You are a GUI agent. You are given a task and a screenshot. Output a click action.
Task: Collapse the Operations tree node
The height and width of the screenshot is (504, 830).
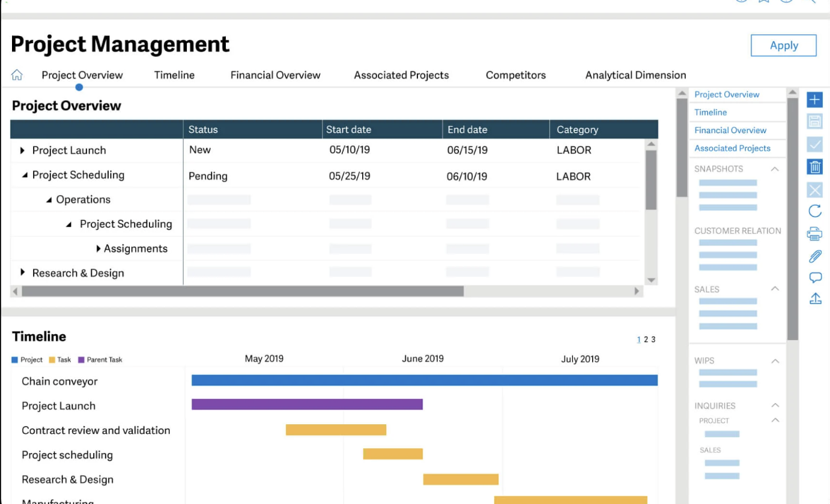(49, 200)
